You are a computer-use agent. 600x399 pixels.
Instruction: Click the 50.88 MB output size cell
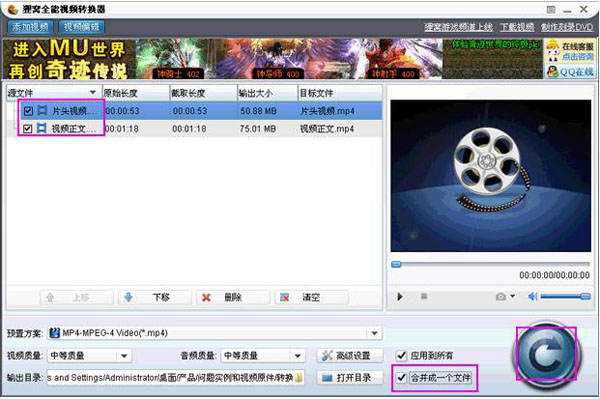click(258, 111)
